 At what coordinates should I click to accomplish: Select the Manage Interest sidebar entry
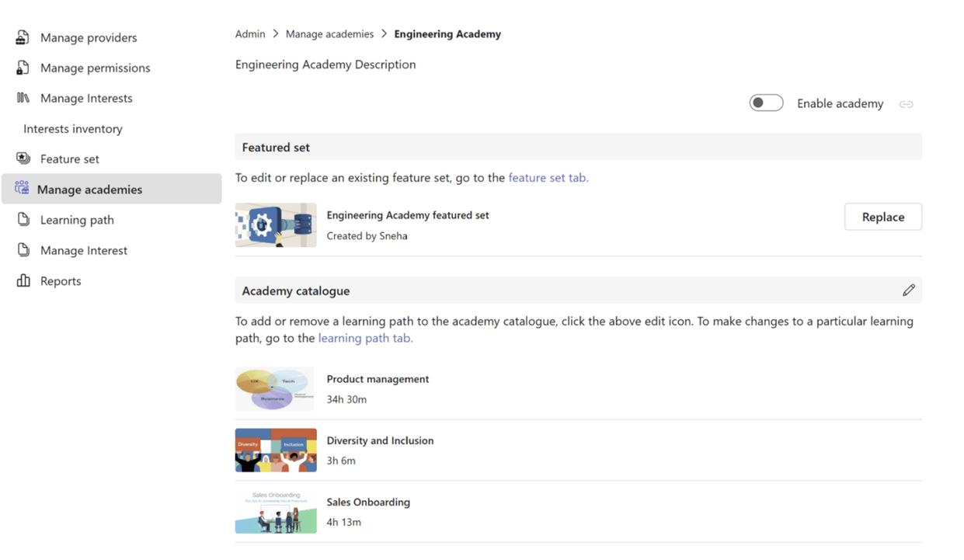point(80,250)
